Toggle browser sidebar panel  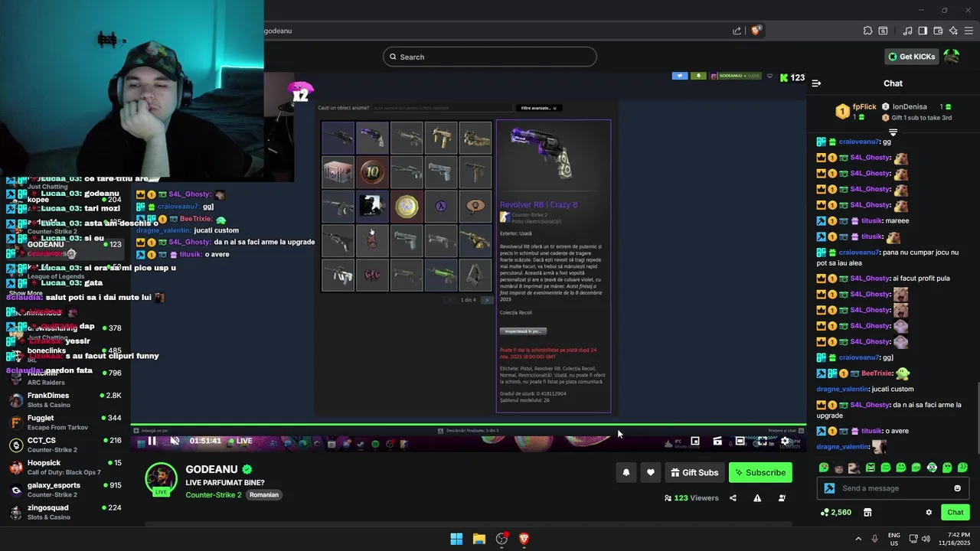tap(923, 31)
